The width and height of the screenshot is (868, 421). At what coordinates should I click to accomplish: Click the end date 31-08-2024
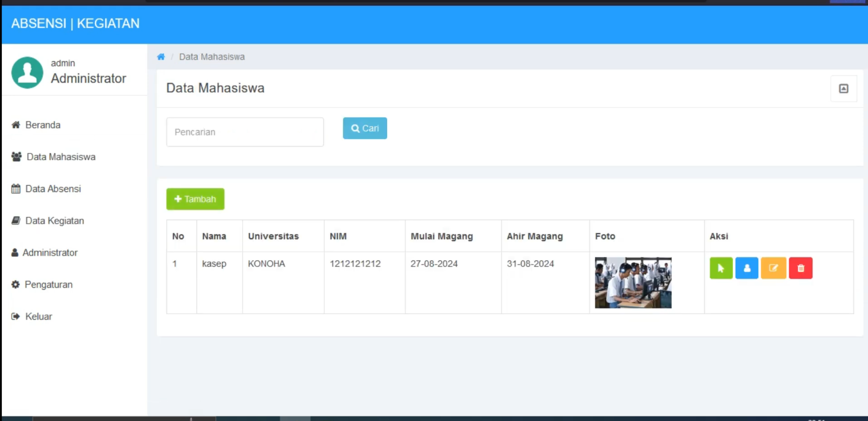coord(530,264)
